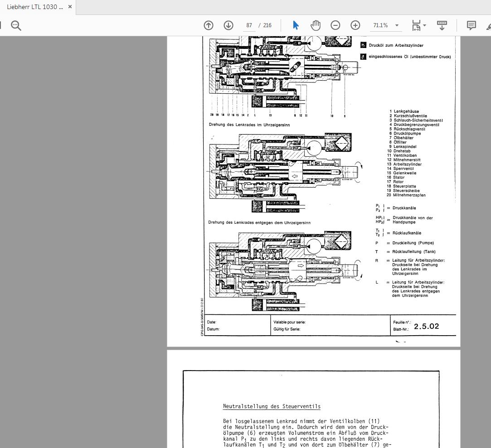The width and height of the screenshot is (491, 448).
Task: Edit the current page number field 87
Action: pos(249,25)
